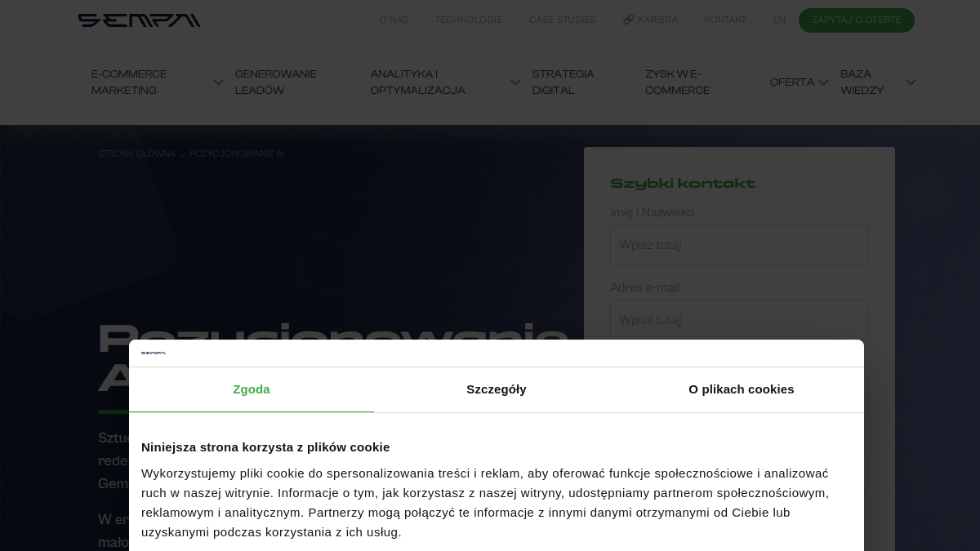Click the small Sempai logo in cookie dialog

[154, 353]
